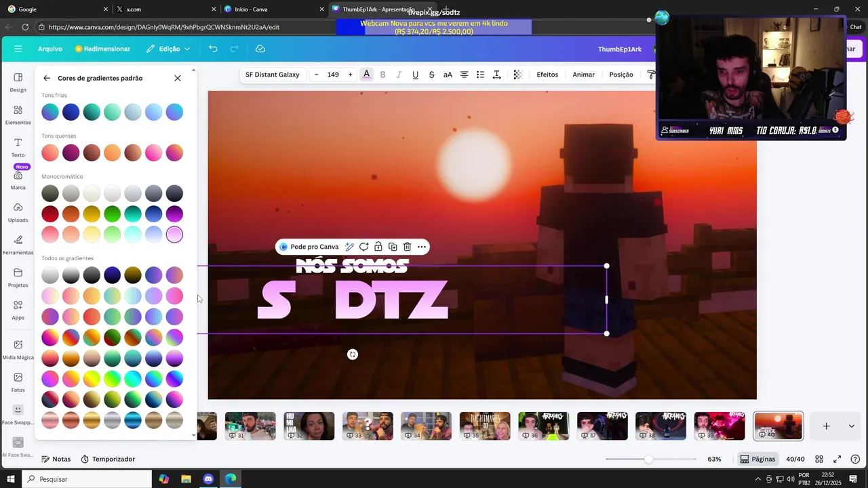The image size is (868, 488).
Task: Apply bulleted list formatting
Action: point(480,75)
